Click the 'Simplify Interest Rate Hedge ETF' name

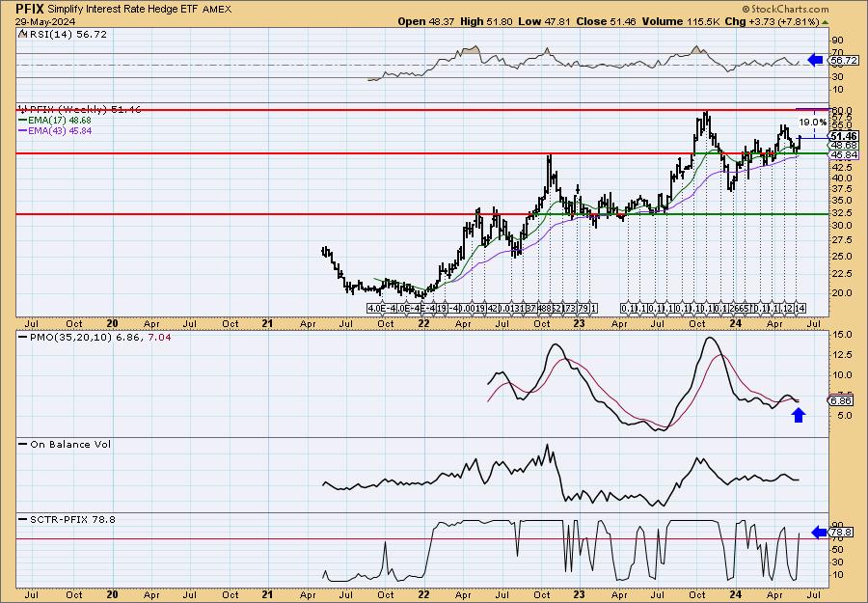[x=123, y=10]
